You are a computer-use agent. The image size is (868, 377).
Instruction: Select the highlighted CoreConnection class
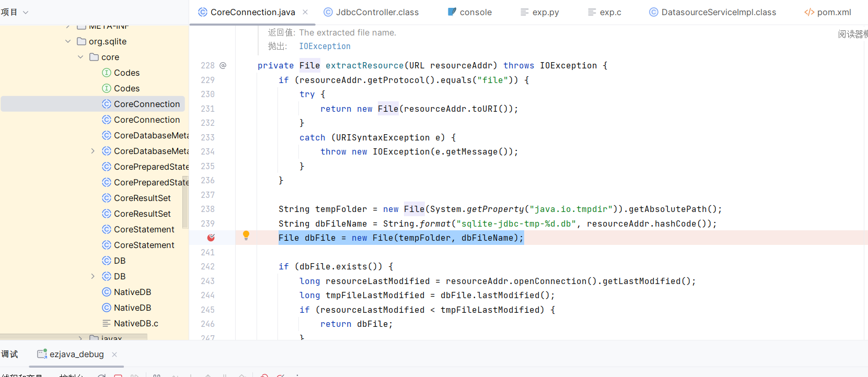93,104
